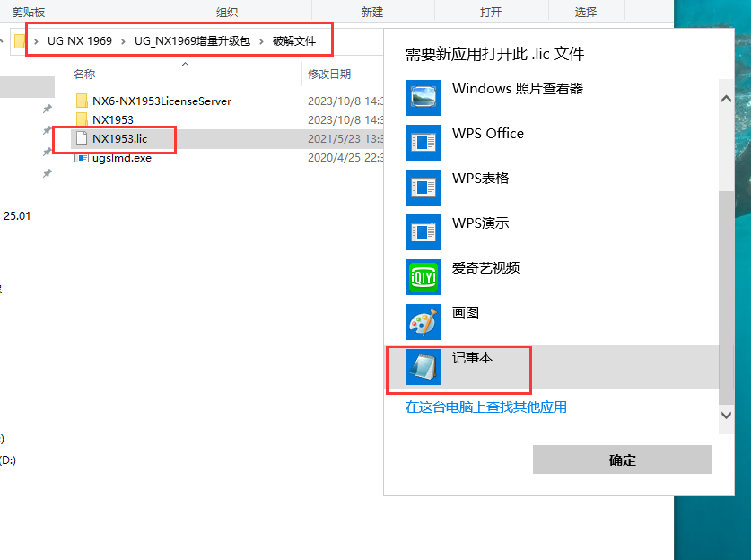Select Windows 照片查看器 app icon
The height and width of the screenshot is (560, 751).
[423, 97]
